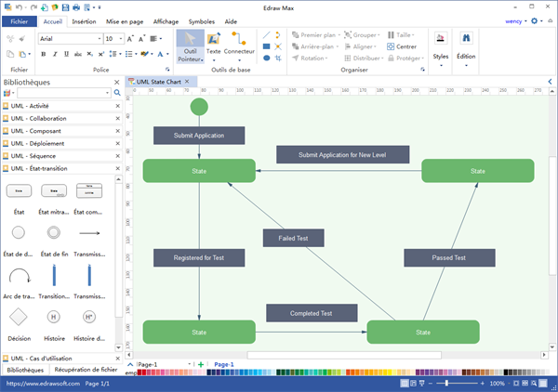This screenshot has height=392, width=558.
Task: Select the Arc de transition shape
Action: point(19,275)
